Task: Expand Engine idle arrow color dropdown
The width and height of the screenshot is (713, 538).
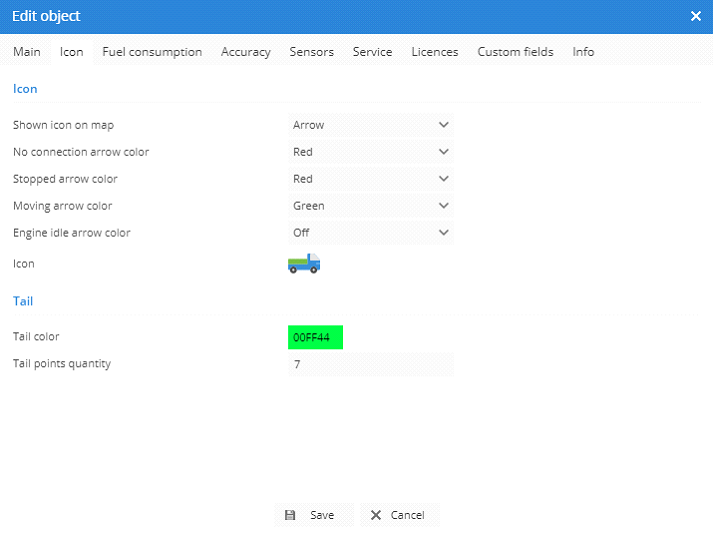Action: click(x=370, y=233)
